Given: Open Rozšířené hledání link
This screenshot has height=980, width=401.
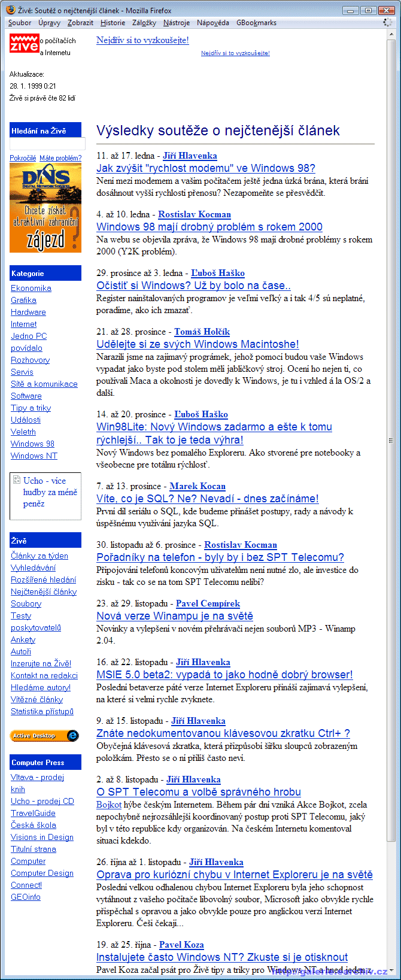Looking at the screenshot, I should click(43, 579).
